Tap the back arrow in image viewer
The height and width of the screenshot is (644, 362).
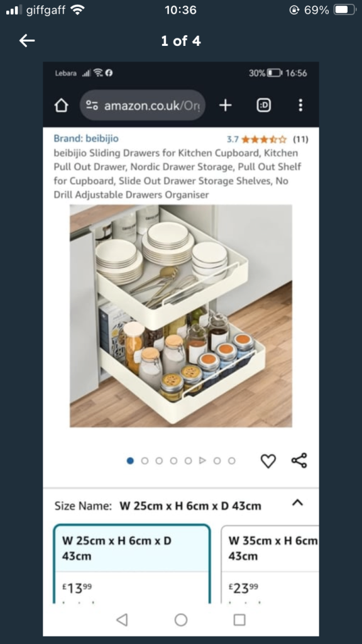27,41
